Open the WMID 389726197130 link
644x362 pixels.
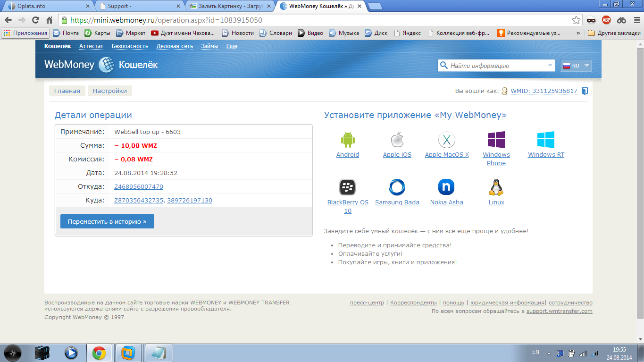[190, 201]
